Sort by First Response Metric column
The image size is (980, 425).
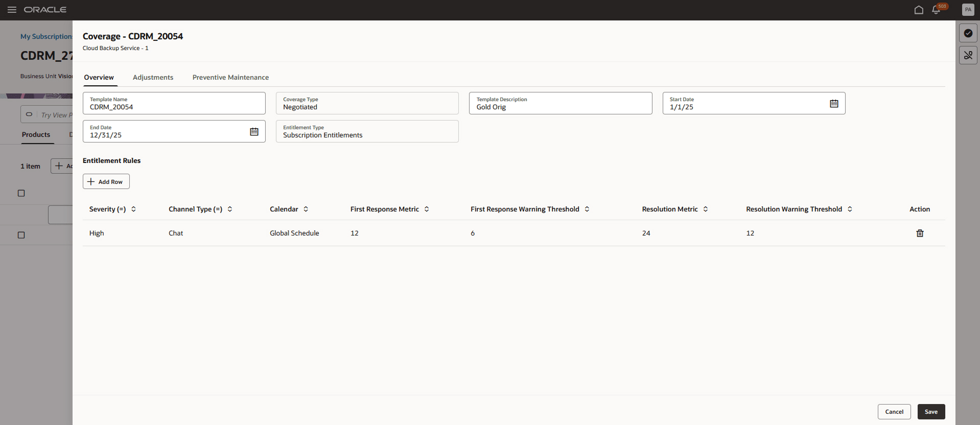coord(427,209)
